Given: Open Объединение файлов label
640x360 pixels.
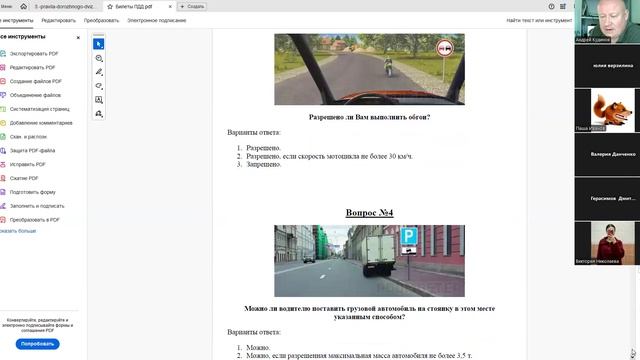Looking at the screenshot, I should point(35,95).
